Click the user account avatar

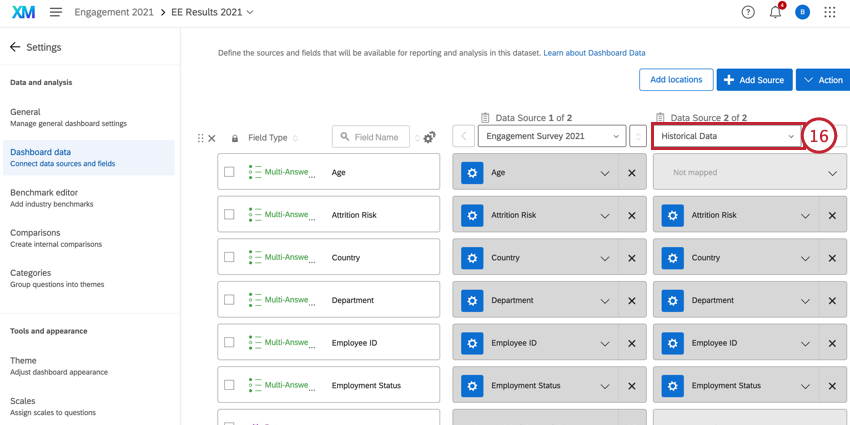[x=802, y=12]
